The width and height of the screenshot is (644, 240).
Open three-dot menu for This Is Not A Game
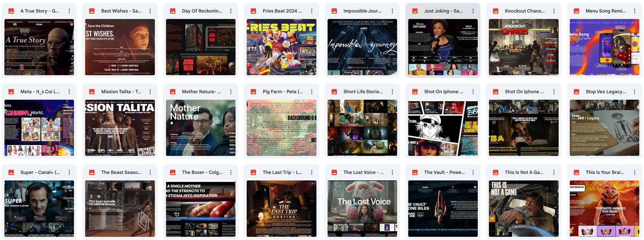click(x=554, y=172)
